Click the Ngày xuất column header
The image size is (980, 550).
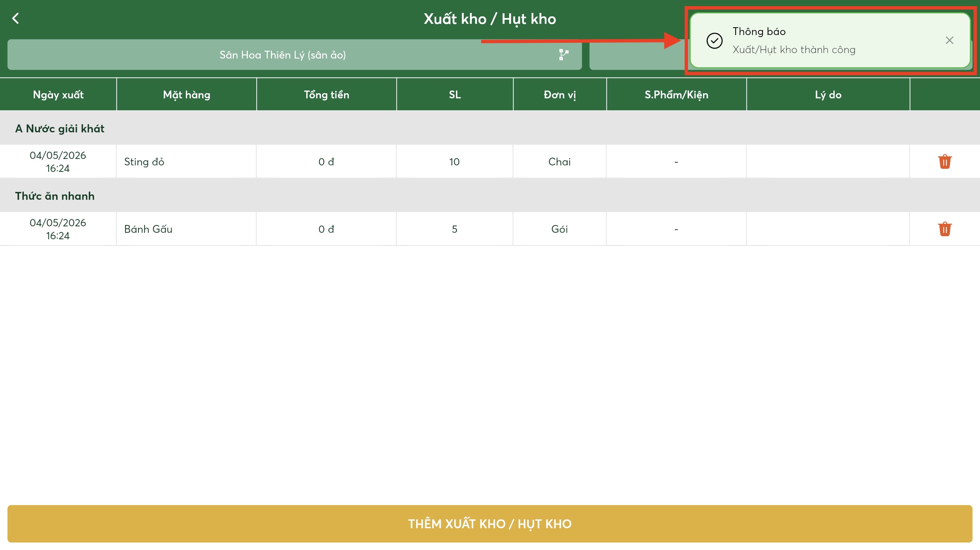(58, 94)
